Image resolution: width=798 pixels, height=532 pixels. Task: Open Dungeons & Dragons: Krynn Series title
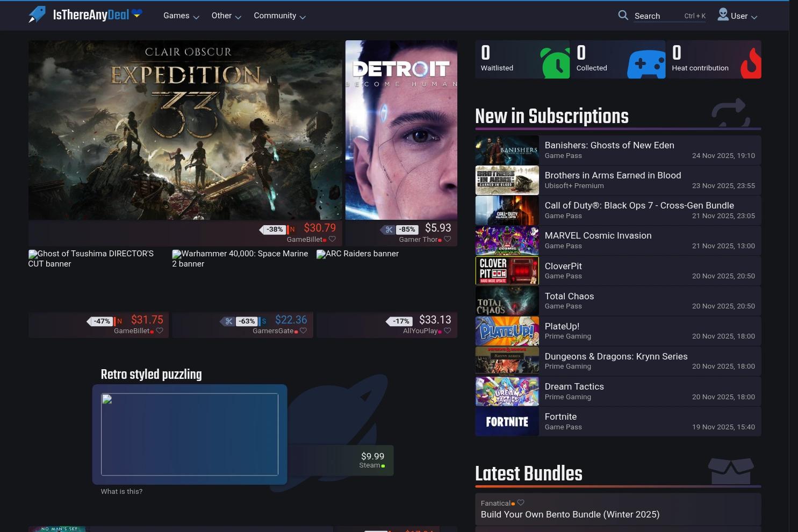[x=616, y=356]
